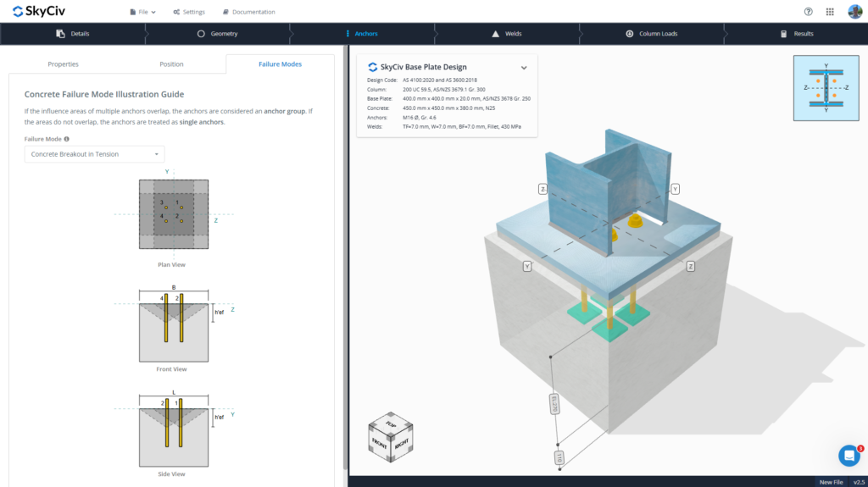The width and height of the screenshot is (868, 487).
Task: Click the Anchors 'M16 Ø, Gr. 4.6' text
Action: [x=419, y=118]
